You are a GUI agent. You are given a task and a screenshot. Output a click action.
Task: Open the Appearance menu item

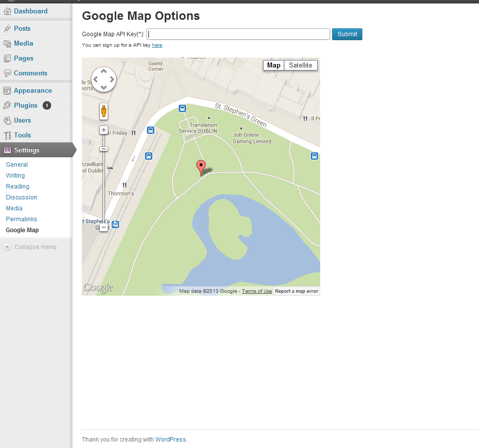tap(33, 91)
